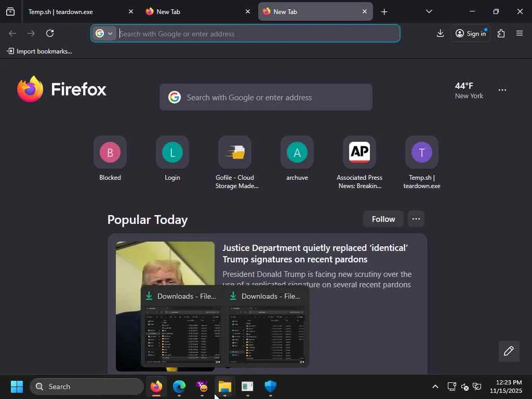The image size is (532, 399).
Task: Open the Firefox View icon
Action: coord(10,11)
